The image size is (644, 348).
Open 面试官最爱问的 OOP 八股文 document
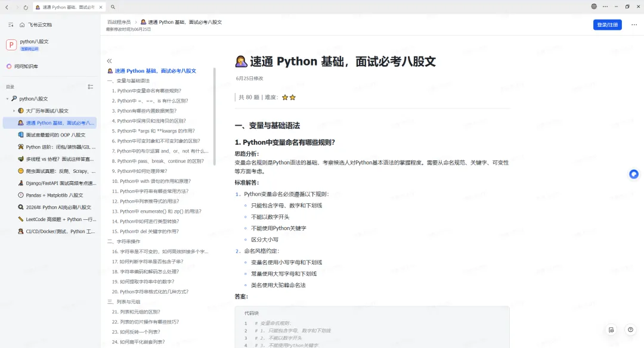pos(55,135)
